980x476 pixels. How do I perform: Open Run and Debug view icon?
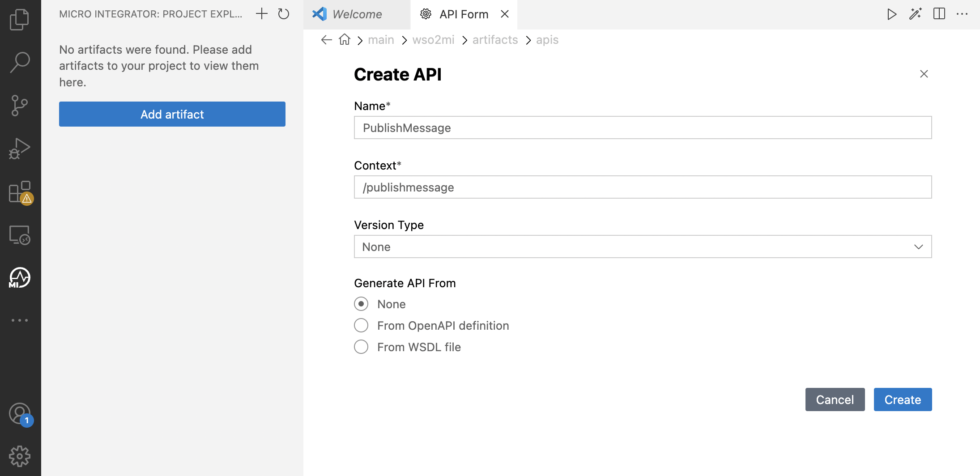pyautogui.click(x=20, y=149)
